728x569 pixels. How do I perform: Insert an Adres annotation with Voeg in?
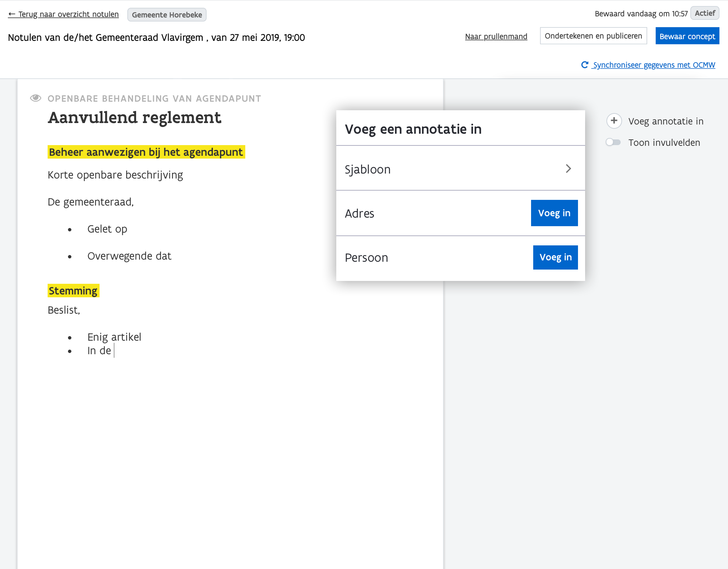pos(554,213)
